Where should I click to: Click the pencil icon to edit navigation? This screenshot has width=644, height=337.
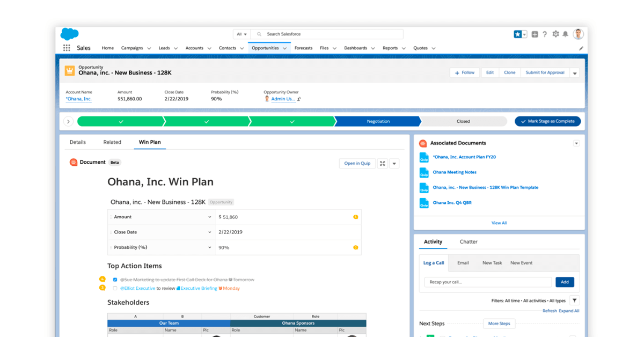[581, 48]
